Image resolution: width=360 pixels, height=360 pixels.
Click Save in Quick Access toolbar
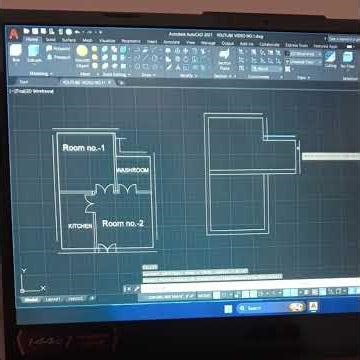(43, 31)
